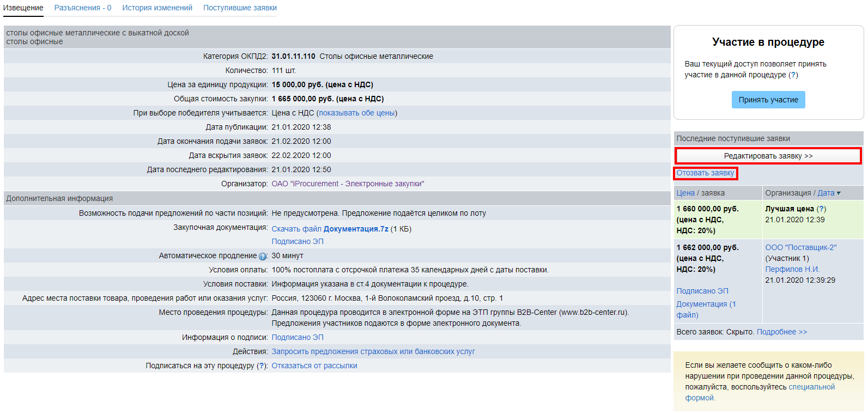Click the Подробнее >> link
The width and height of the screenshot is (868, 414).
(x=782, y=332)
